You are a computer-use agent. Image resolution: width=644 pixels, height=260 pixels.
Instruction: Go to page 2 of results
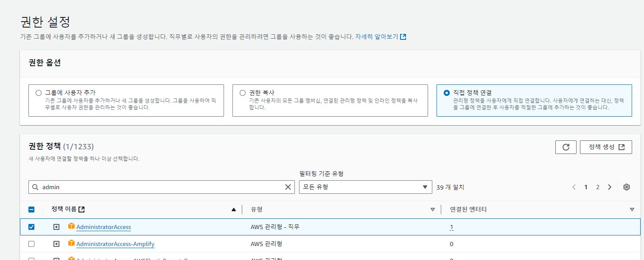pyautogui.click(x=598, y=187)
